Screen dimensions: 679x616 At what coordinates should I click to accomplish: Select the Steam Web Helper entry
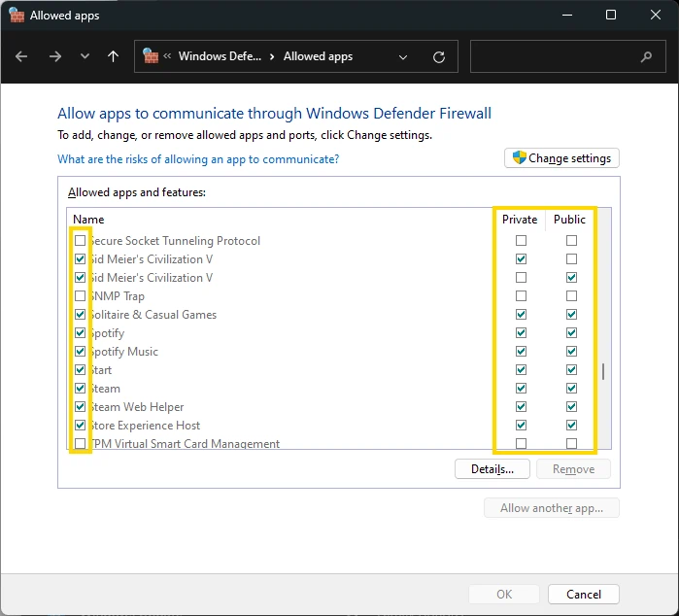pos(138,407)
